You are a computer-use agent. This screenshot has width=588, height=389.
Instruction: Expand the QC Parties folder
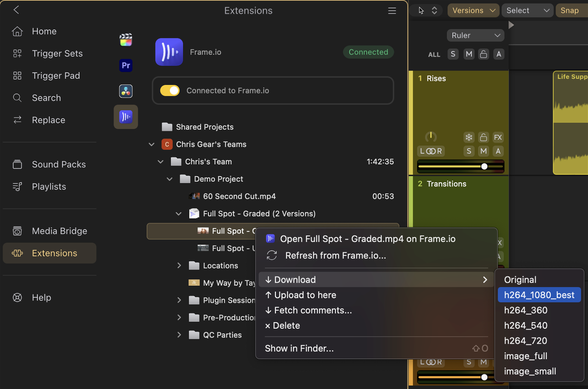[179, 335]
